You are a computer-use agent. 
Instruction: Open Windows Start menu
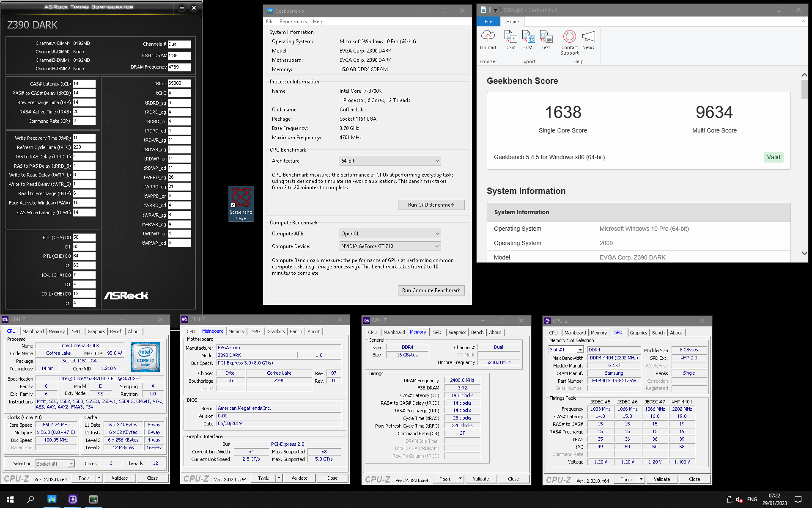pyautogui.click(x=10, y=500)
